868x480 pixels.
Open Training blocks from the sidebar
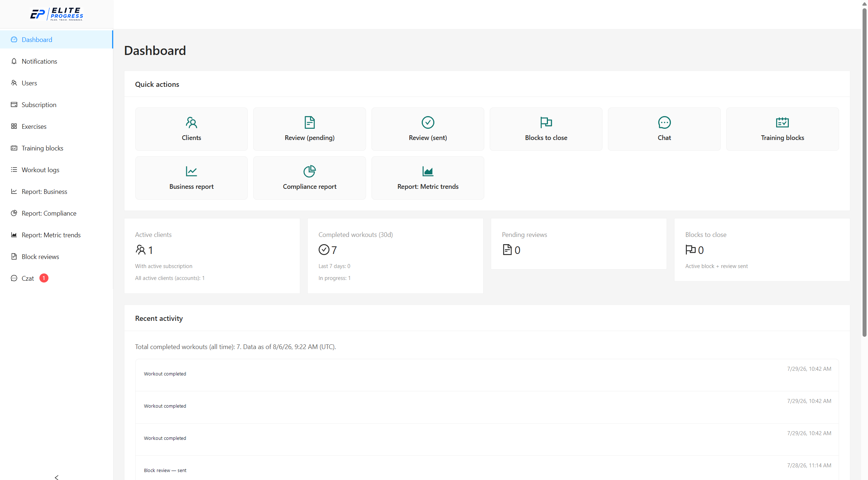pyautogui.click(x=56, y=148)
